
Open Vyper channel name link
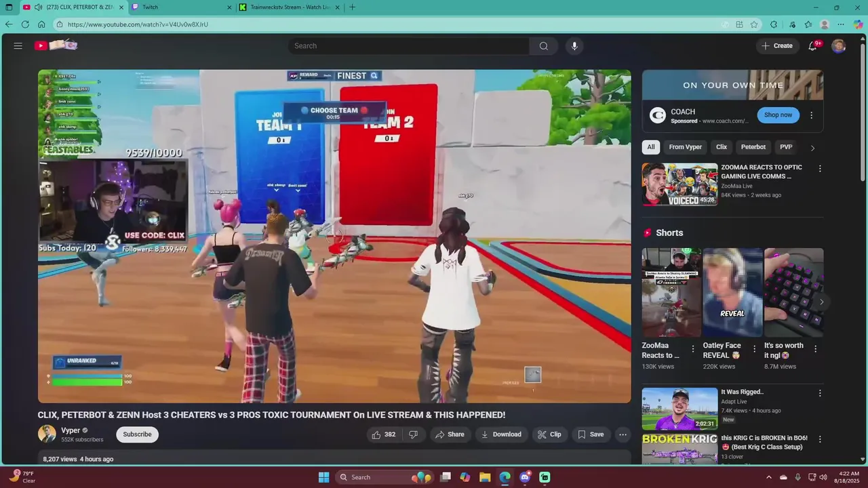point(71,430)
